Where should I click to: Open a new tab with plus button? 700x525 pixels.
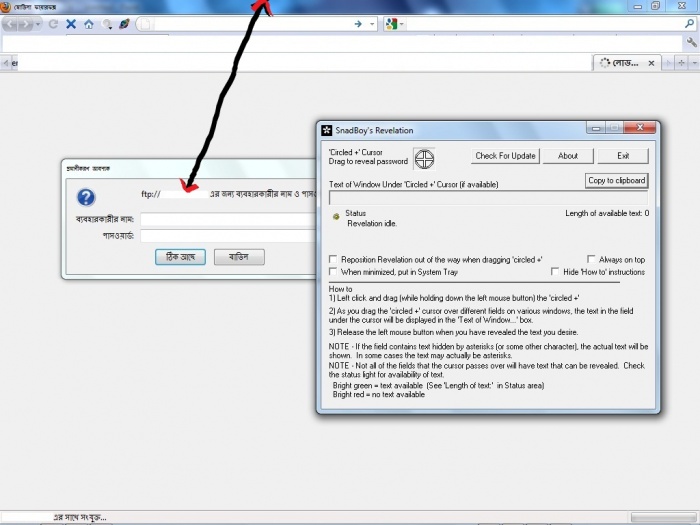point(681,63)
